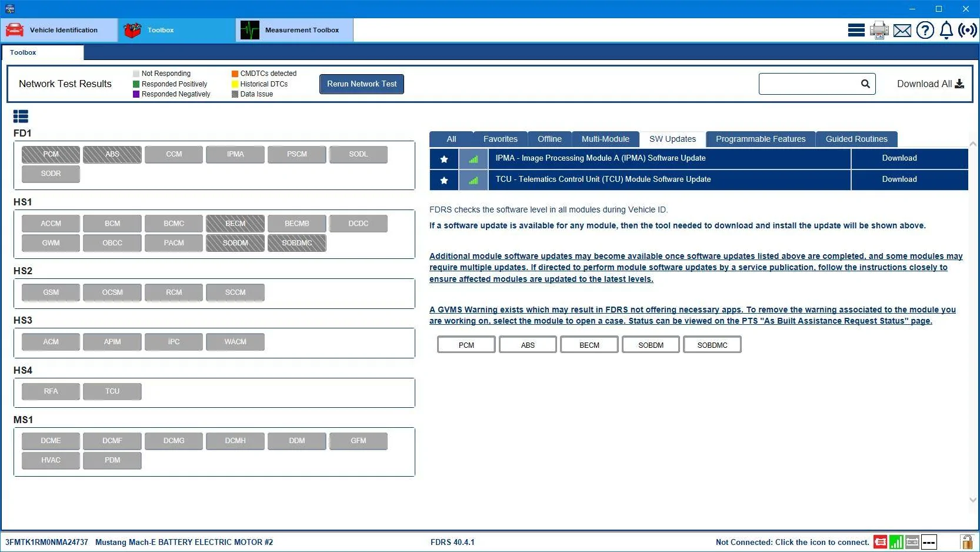
Task: Select GWM module in HS1
Action: tap(51, 243)
